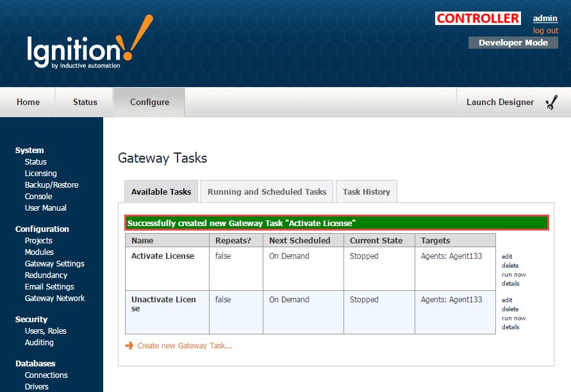Click the Gateway Tasks heading
The height and width of the screenshot is (392, 571).
pos(162,158)
